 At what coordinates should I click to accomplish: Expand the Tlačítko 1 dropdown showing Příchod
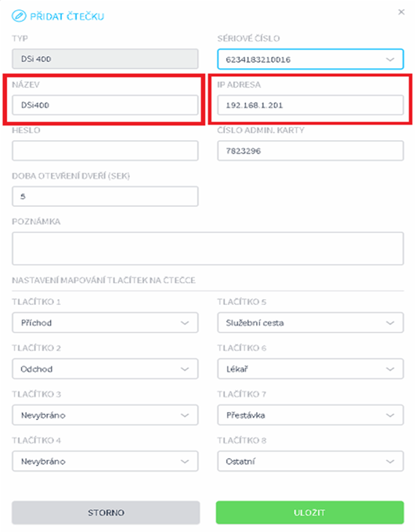[105, 323]
